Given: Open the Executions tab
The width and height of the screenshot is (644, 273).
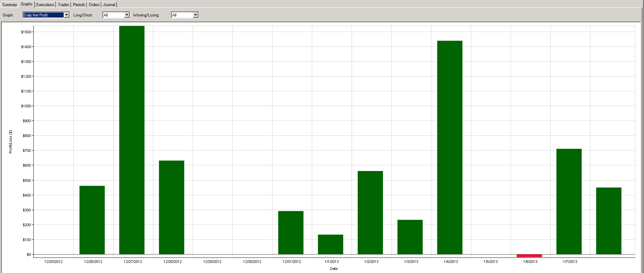Looking at the screenshot, I should 45,5.
